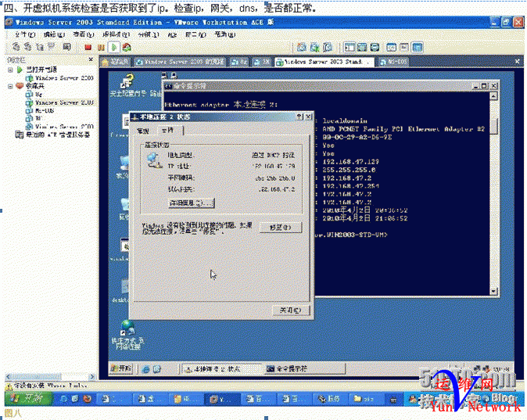Click the summary view toolbar icon
The image size is (527, 420).
[391, 48]
